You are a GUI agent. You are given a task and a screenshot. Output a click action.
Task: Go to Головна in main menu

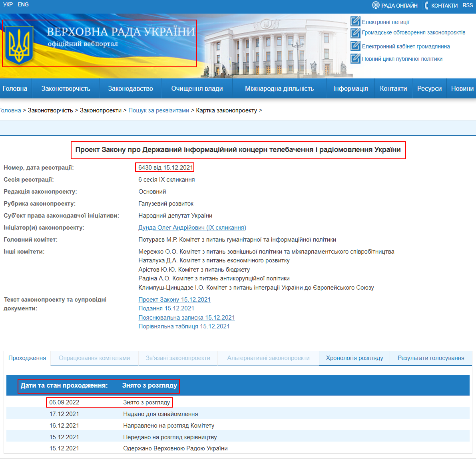[15, 88]
